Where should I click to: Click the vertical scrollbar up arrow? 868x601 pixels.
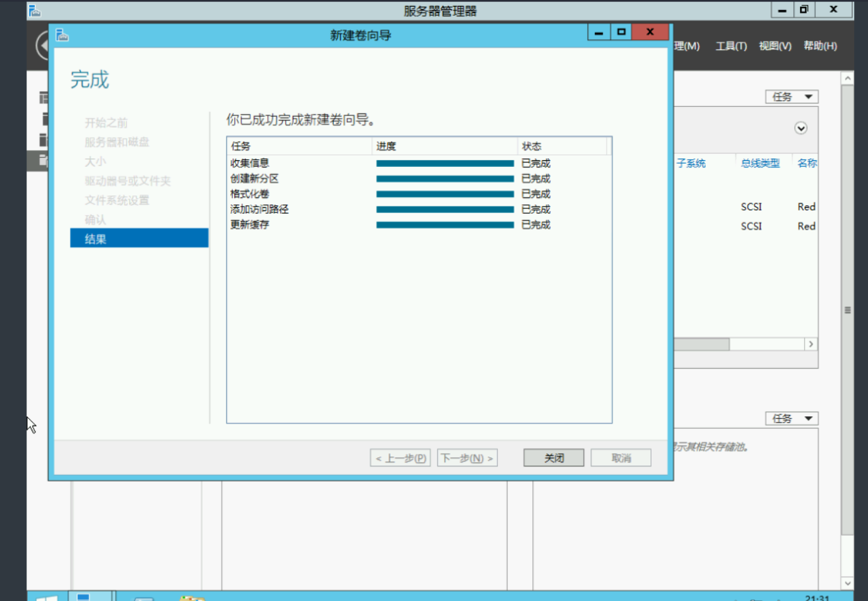pyautogui.click(x=848, y=78)
